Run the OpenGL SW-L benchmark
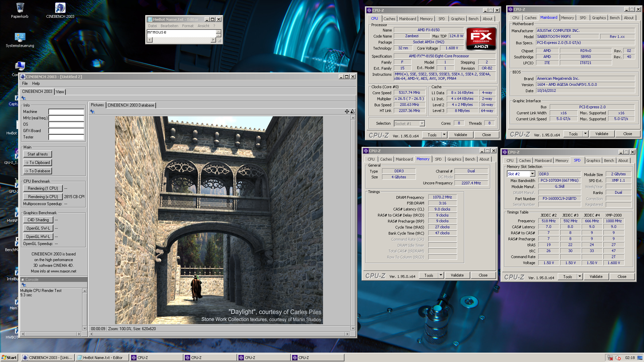 coord(38,228)
